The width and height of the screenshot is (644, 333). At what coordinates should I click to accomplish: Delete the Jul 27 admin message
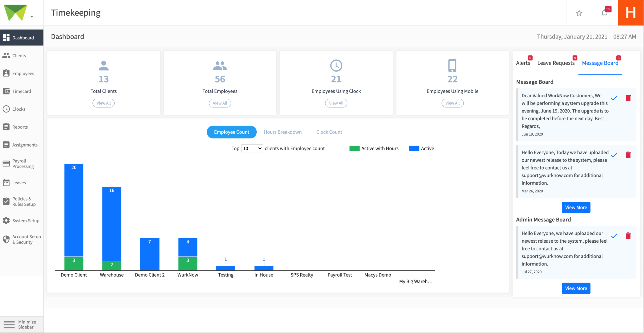pyautogui.click(x=628, y=236)
